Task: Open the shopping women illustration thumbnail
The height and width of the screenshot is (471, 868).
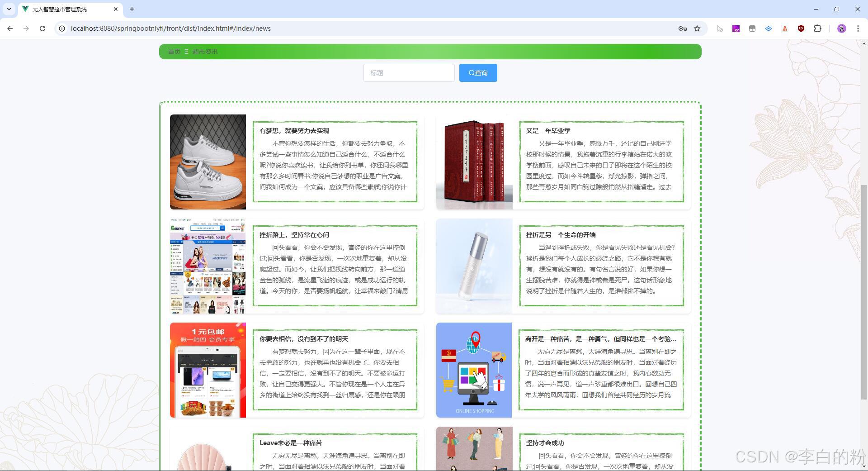Action: [474, 448]
